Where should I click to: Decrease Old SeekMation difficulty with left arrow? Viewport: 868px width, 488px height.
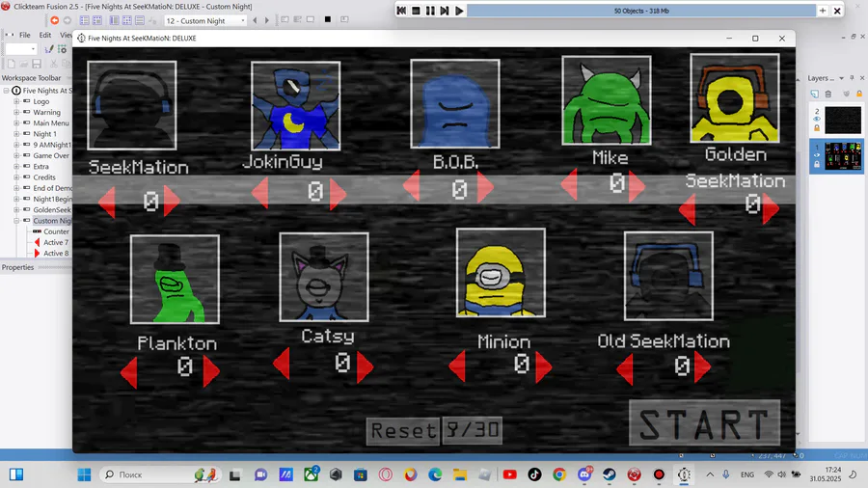[x=625, y=369]
